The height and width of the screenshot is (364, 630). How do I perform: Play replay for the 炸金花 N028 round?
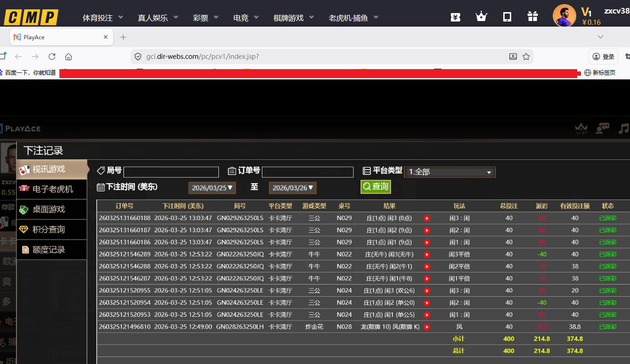coord(427,327)
